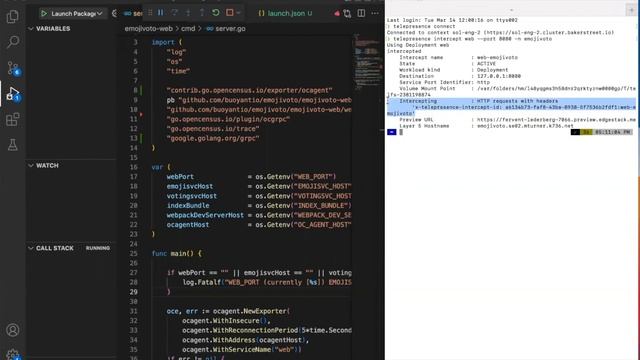Start debugging with green play arrow
This screenshot has width=640, height=360.
[x=44, y=13]
